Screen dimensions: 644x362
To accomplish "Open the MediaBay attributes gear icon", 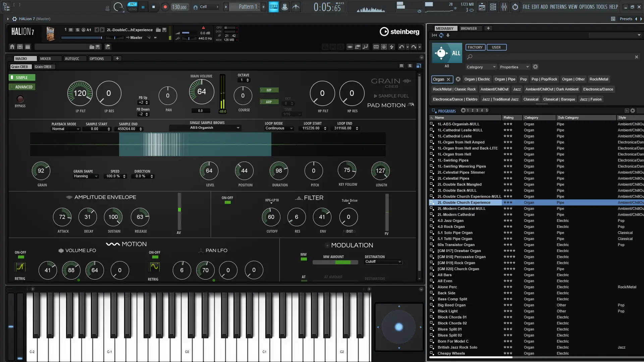I will pyautogui.click(x=535, y=67).
